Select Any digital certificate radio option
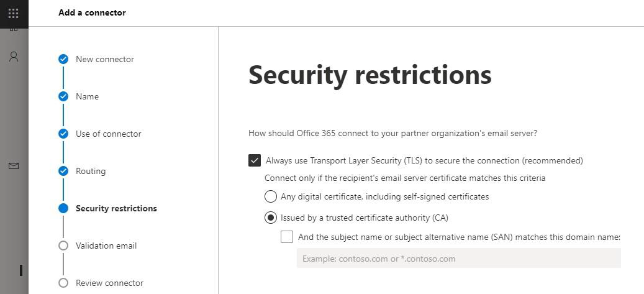This screenshot has width=644, height=294. point(271,196)
